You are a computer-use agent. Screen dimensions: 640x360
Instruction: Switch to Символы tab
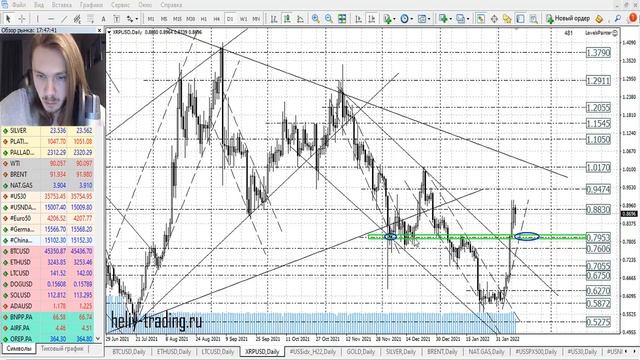[x=19, y=349]
